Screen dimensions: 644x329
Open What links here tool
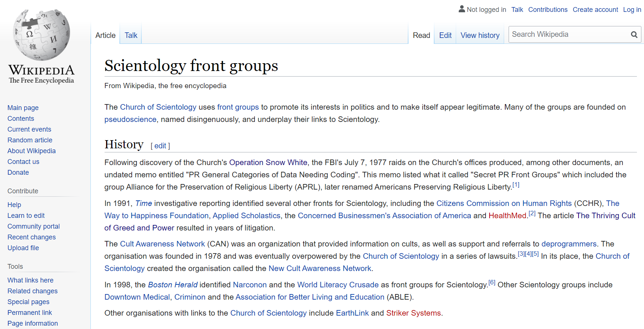pyautogui.click(x=31, y=280)
